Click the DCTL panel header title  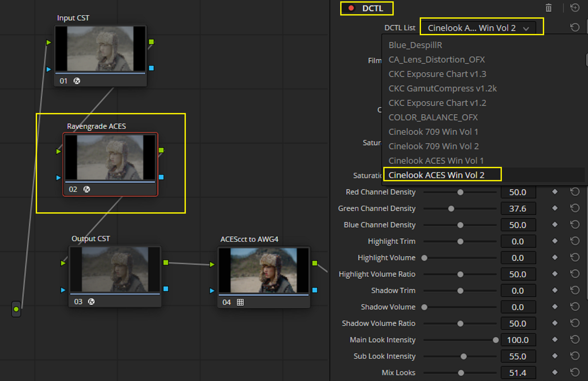tap(373, 8)
